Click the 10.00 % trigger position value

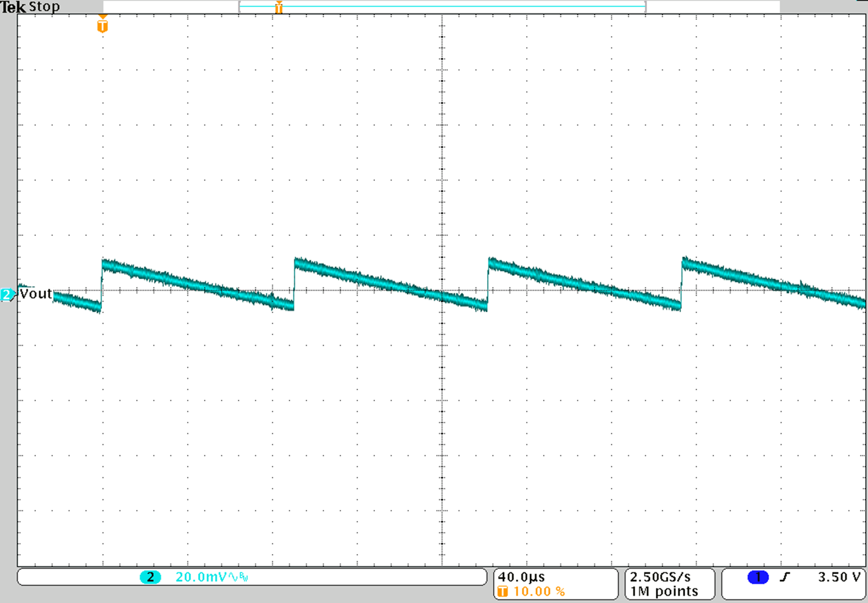(539, 592)
